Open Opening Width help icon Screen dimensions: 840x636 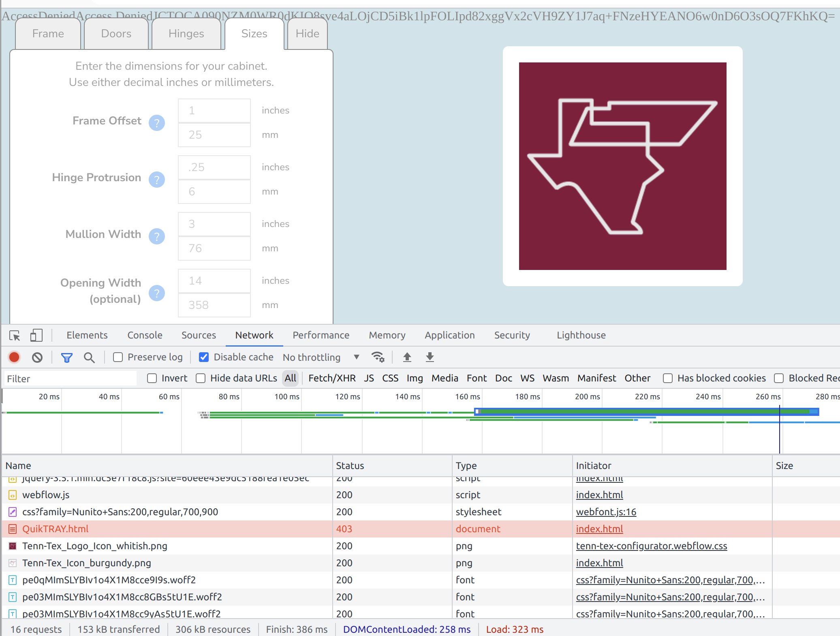click(157, 293)
